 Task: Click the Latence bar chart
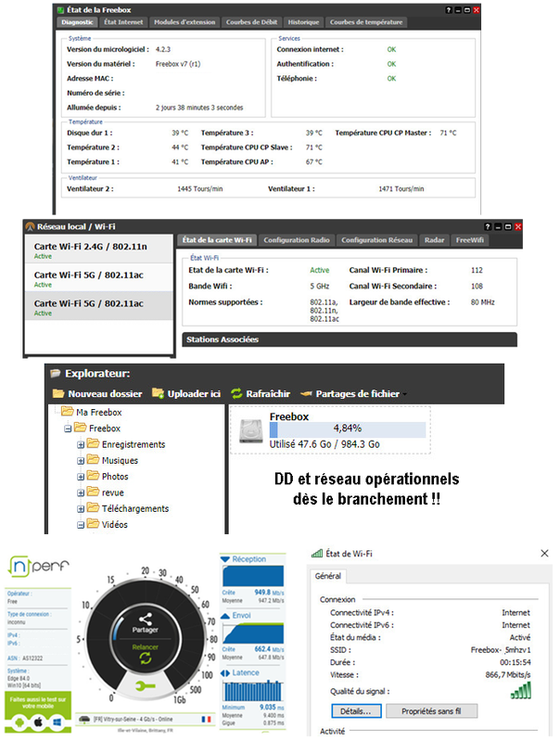pyautogui.click(x=253, y=690)
